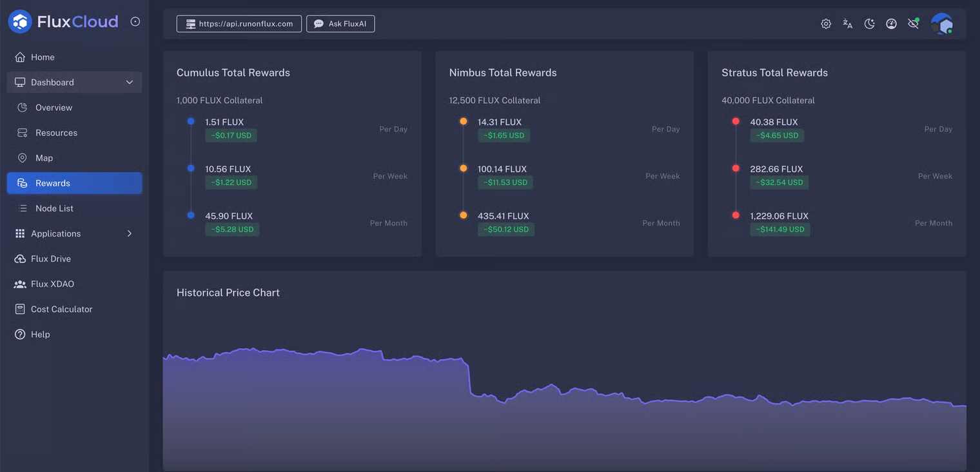This screenshot has height=472, width=980.
Task: Open the Map location pin item
Action: 44,158
